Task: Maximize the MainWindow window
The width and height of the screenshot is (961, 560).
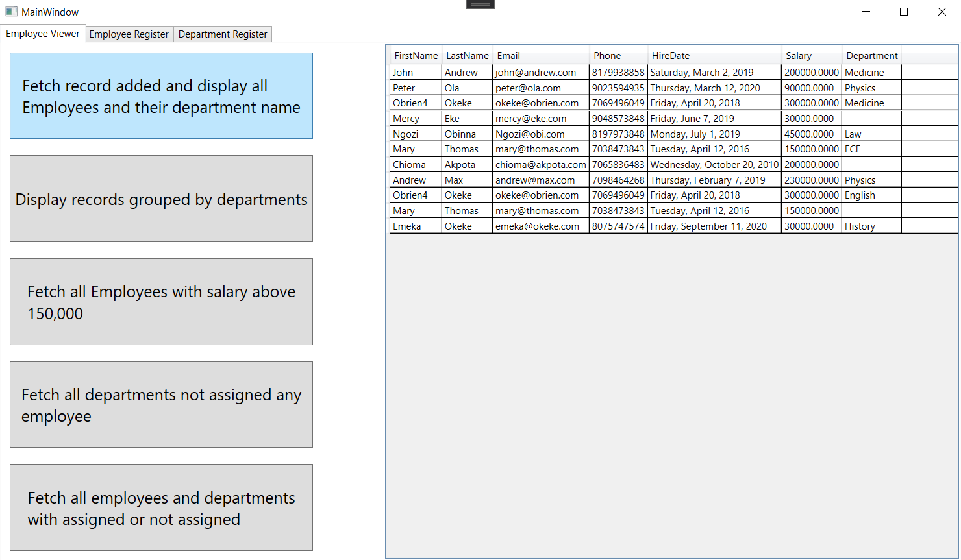Action: point(904,12)
